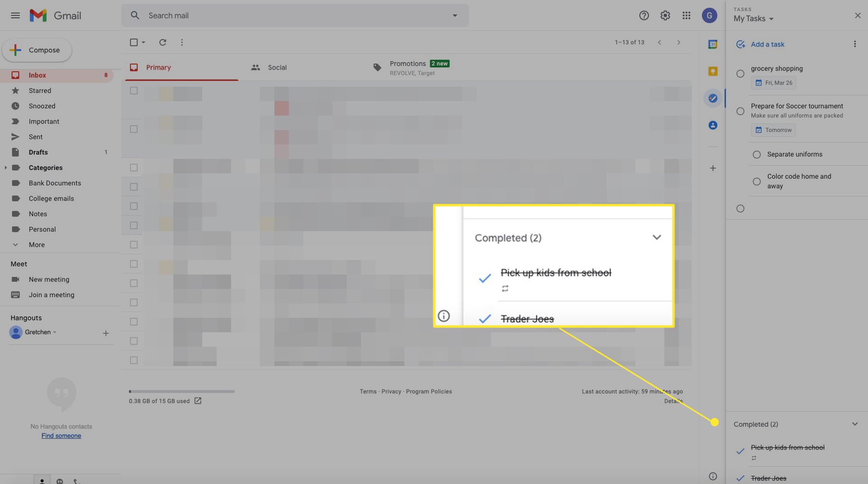The height and width of the screenshot is (484, 868).
Task: Open the Google apps grid icon
Action: [687, 15]
